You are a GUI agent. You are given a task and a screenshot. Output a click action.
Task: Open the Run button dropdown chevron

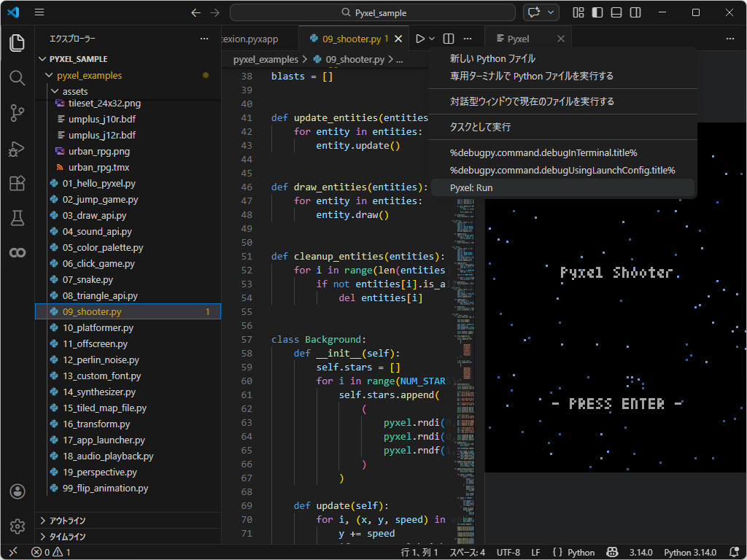pyautogui.click(x=430, y=38)
